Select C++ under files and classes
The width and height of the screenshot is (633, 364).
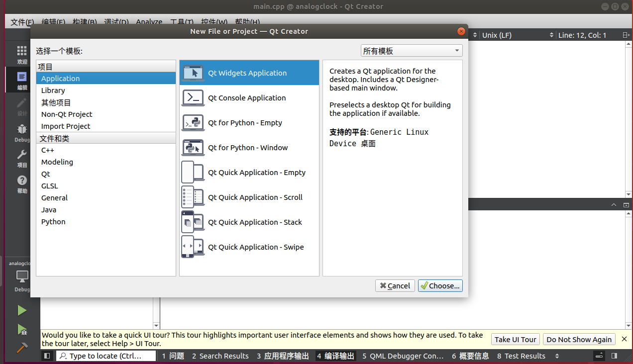pos(106,150)
